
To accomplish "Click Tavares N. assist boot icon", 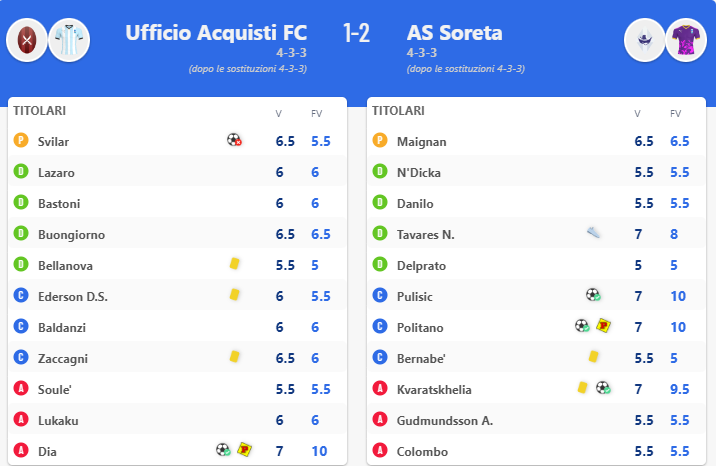I will point(594,233).
